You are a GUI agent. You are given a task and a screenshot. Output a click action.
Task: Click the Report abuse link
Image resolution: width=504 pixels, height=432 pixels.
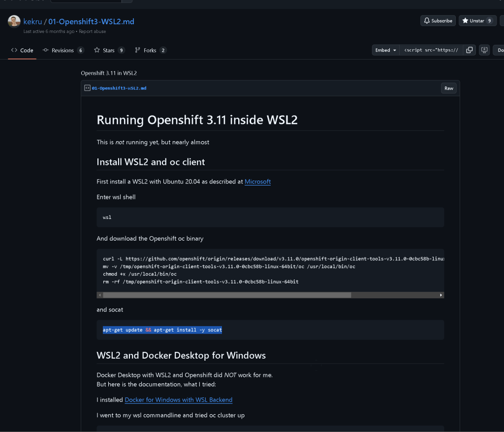point(92,31)
